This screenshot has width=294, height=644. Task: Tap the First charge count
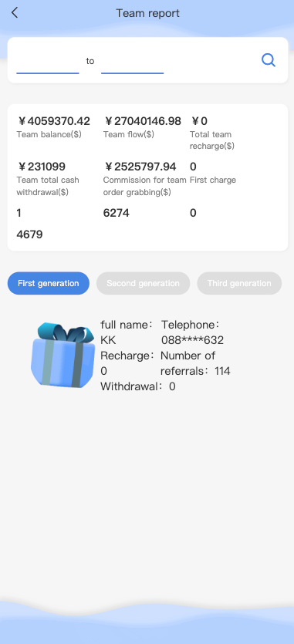pos(193,167)
